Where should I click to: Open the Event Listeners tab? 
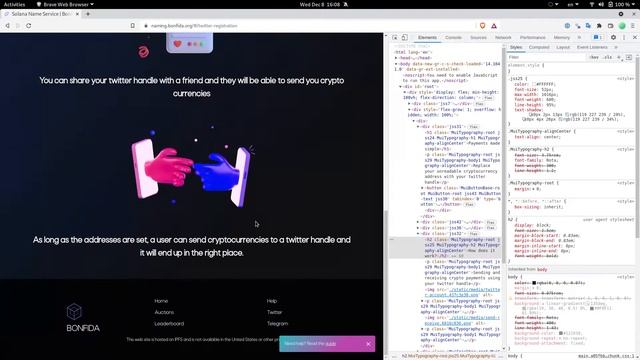click(x=592, y=47)
